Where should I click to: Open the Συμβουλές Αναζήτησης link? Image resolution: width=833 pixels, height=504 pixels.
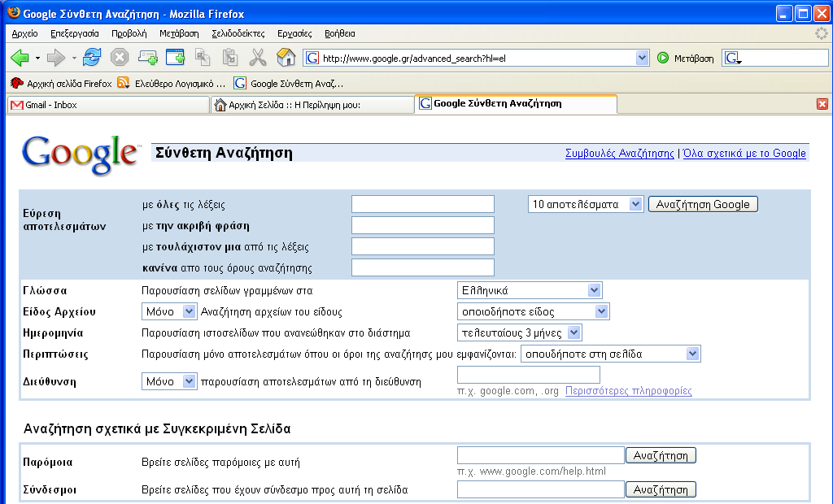point(619,154)
